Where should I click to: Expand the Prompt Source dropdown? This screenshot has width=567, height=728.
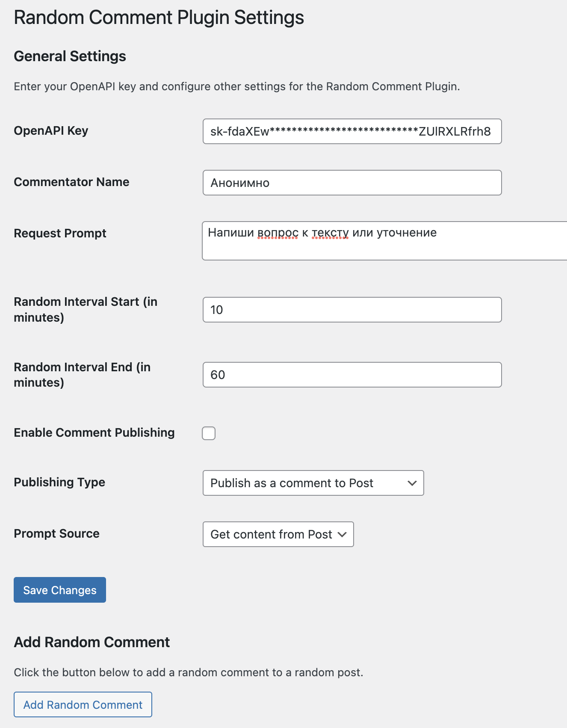pyautogui.click(x=278, y=534)
